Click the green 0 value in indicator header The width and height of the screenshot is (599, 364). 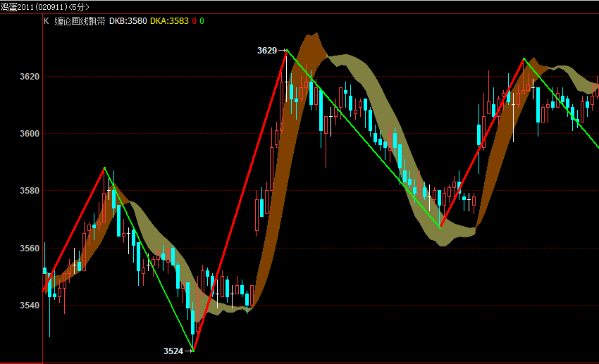pyautogui.click(x=202, y=21)
